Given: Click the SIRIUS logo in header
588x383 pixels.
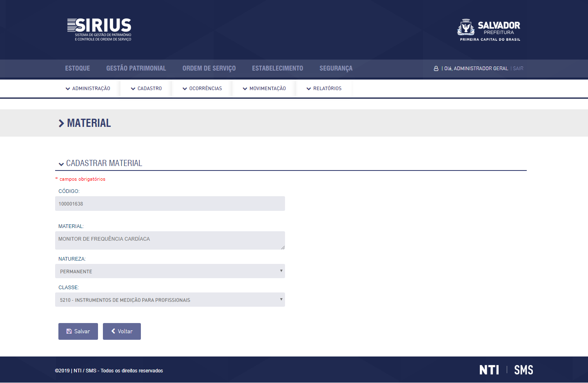Looking at the screenshot, I should click(x=99, y=29).
